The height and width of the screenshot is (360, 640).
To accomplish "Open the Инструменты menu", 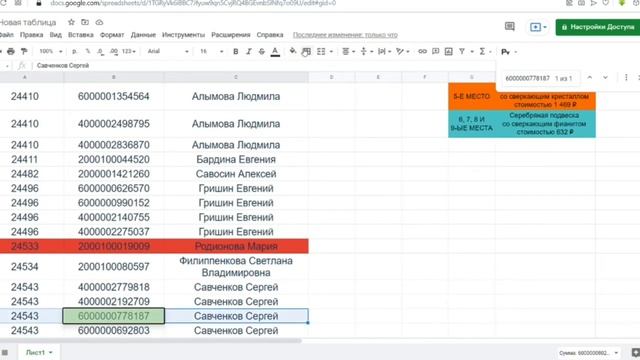I will pos(183,35).
